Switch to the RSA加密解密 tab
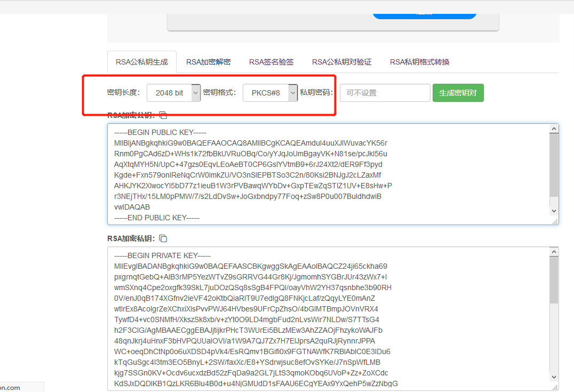 coord(208,62)
